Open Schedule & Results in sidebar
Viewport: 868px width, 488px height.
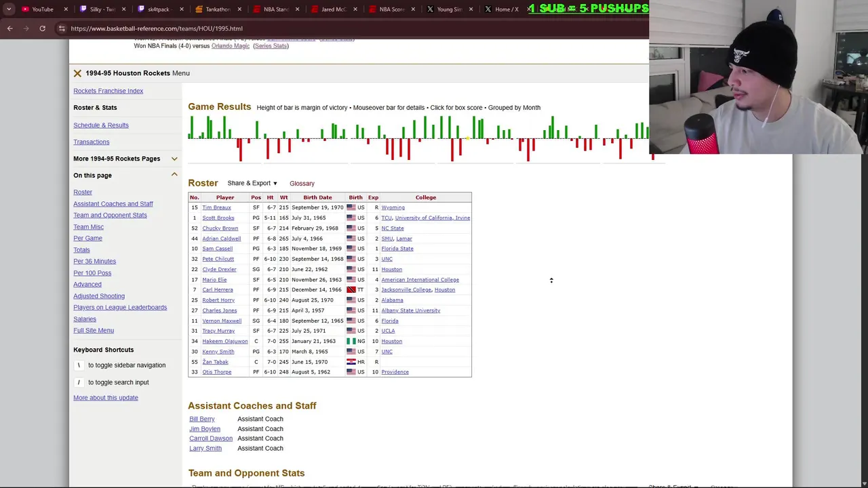point(100,125)
